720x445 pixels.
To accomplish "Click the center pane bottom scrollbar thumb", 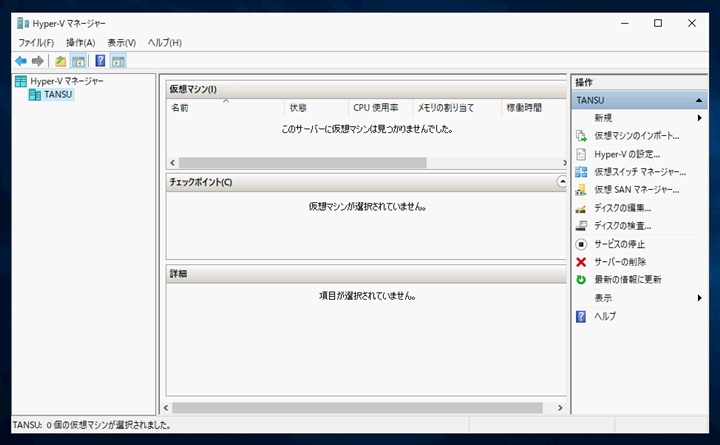I will pyautogui.click(x=357, y=408).
